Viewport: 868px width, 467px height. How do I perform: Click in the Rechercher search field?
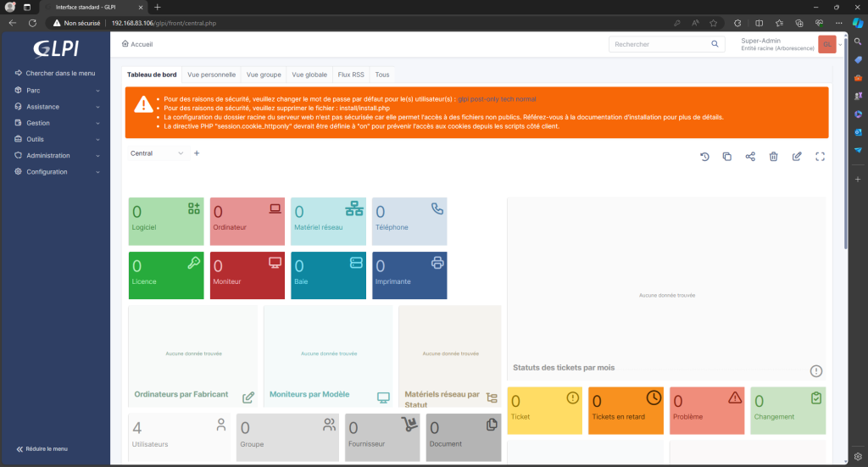tap(658, 44)
